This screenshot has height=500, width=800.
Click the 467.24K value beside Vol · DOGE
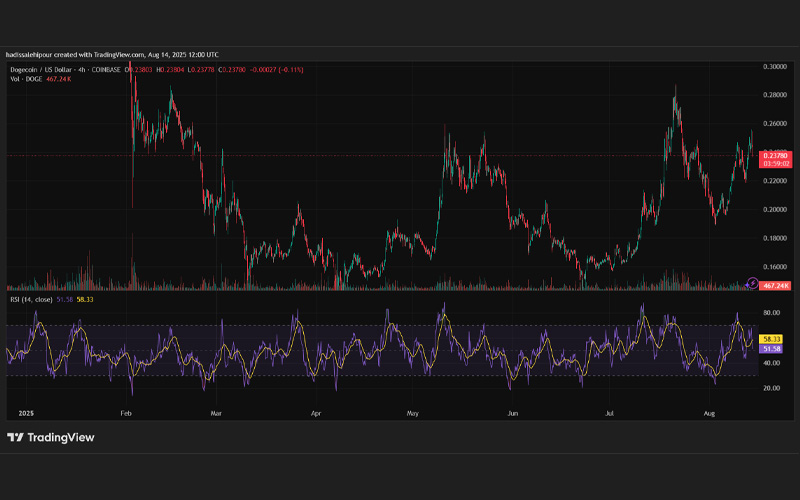(x=58, y=79)
